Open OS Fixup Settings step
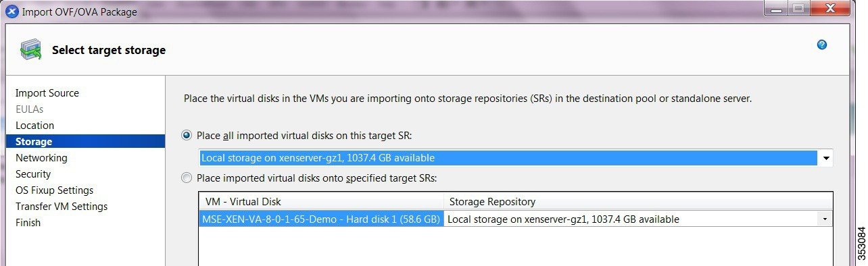This screenshot has height=266, width=868. point(54,190)
